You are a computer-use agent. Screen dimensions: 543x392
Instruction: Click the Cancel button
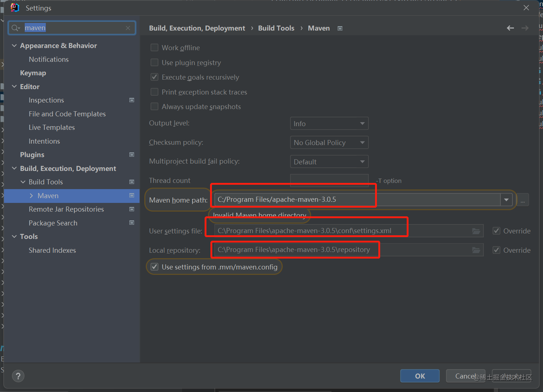pyautogui.click(x=466, y=376)
